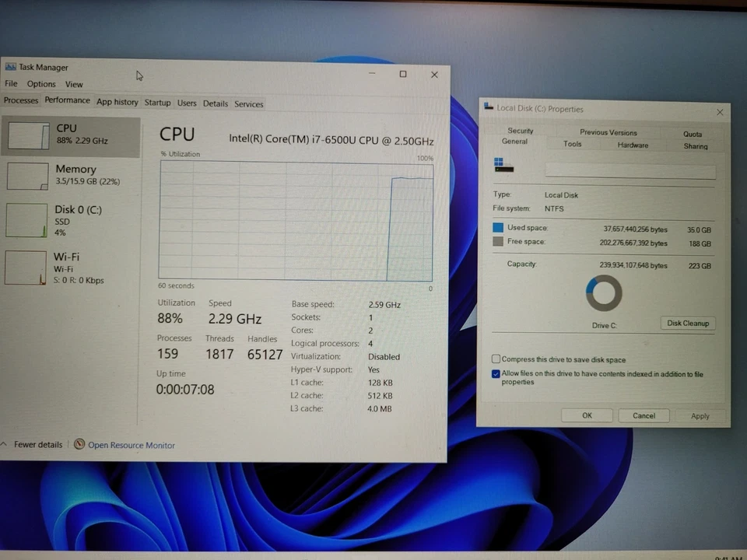Click the CPU utilization graph area
The width and height of the screenshot is (747, 560).
point(296,220)
